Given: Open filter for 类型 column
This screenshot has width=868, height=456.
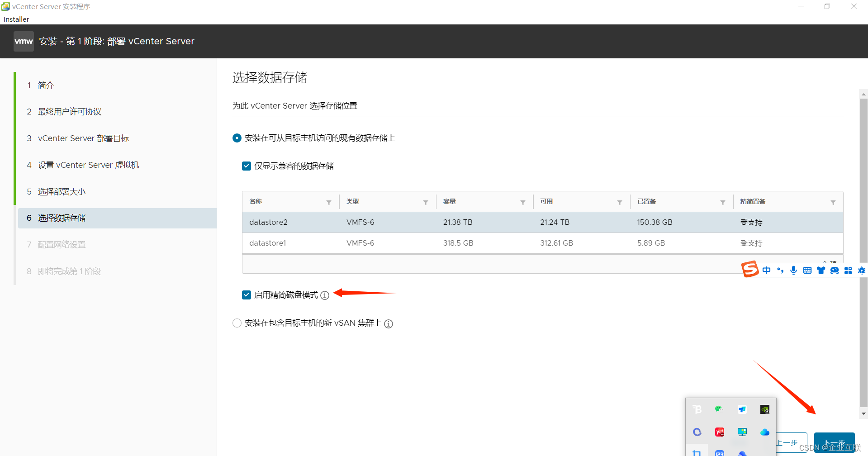Looking at the screenshot, I should pos(426,202).
